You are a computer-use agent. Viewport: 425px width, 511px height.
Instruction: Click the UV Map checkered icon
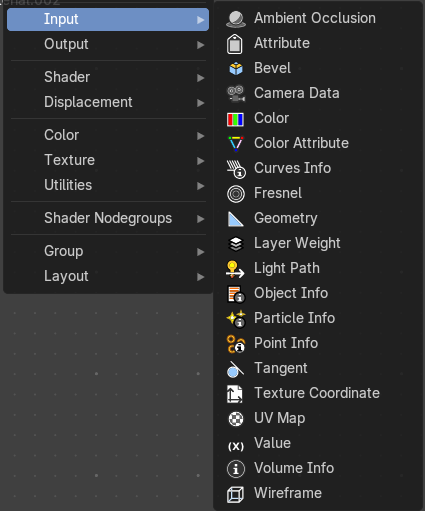236,419
